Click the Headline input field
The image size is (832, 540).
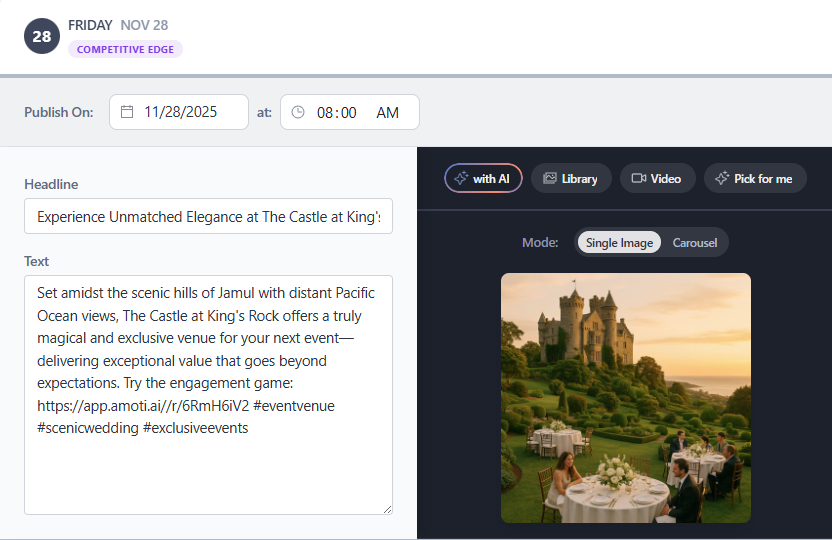click(208, 216)
